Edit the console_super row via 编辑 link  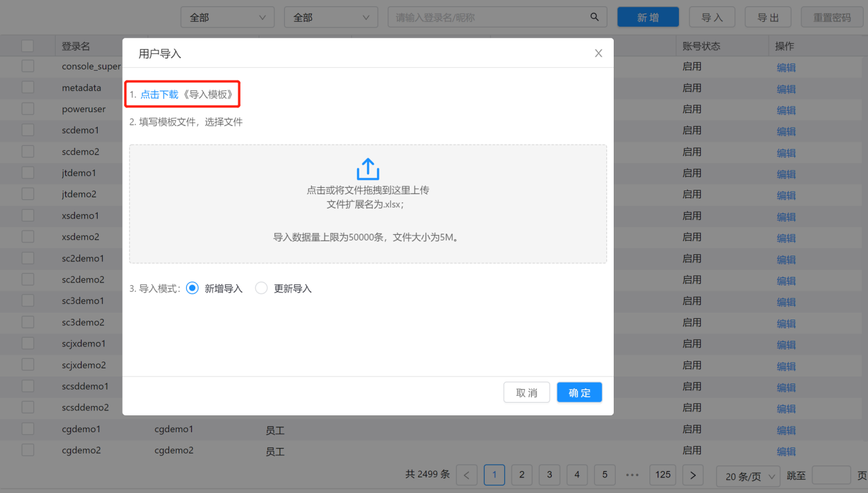click(786, 68)
